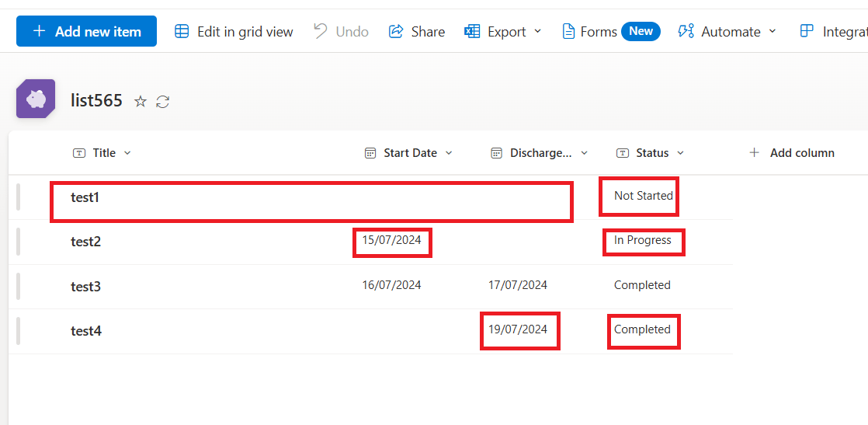Click the 16/07/2024 start date cell
868x425 pixels.
coord(391,285)
